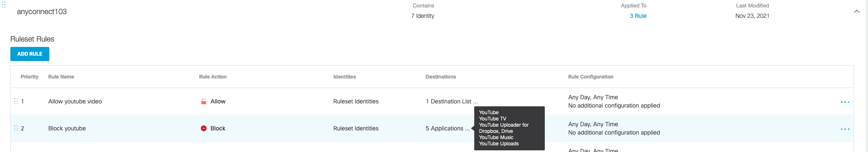
Task: Click the red Block action icon
Action: 204,128
